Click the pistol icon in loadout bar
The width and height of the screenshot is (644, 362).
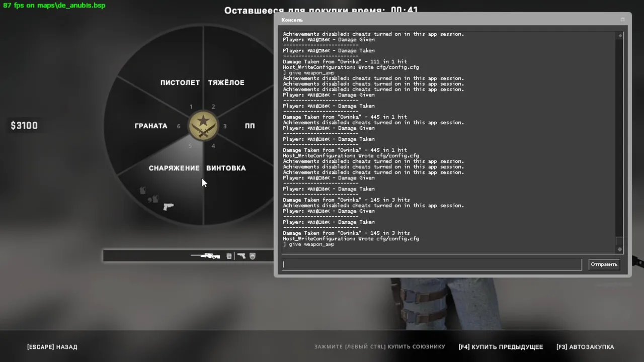242,256
